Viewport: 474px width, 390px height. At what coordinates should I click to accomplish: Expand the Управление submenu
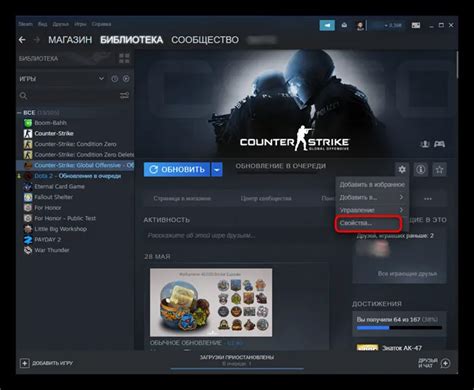pyautogui.click(x=372, y=210)
